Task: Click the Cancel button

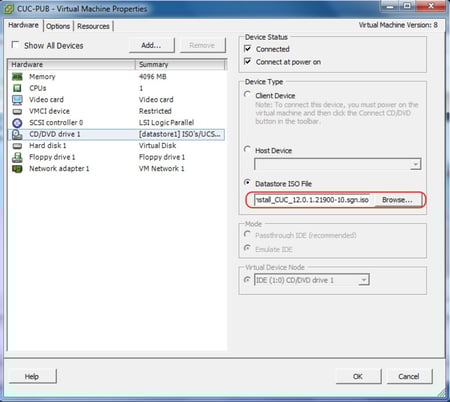Action: pos(409,376)
